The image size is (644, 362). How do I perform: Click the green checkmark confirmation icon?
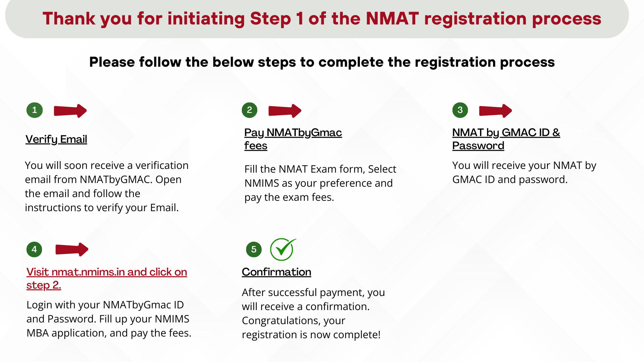tap(283, 249)
